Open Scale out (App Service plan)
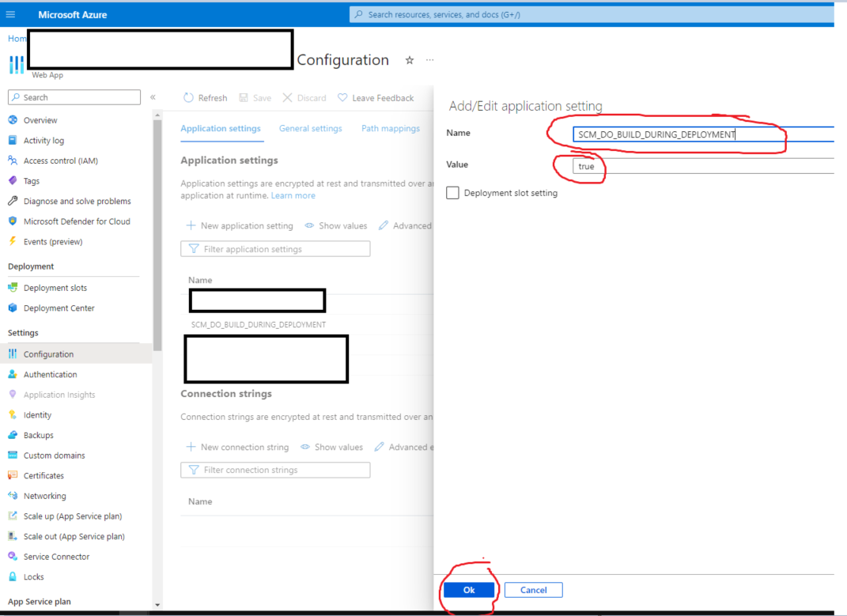The image size is (847, 616). [74, 537]
